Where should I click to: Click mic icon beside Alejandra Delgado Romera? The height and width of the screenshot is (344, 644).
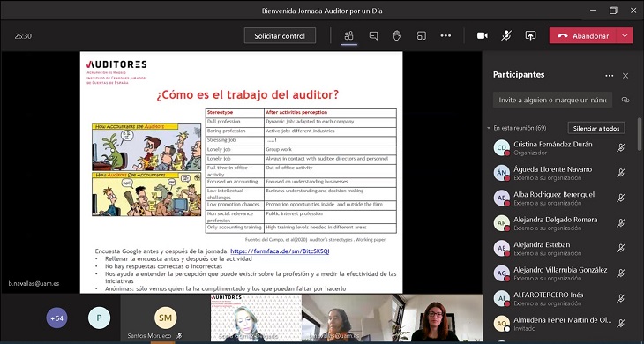pos(620,223)
